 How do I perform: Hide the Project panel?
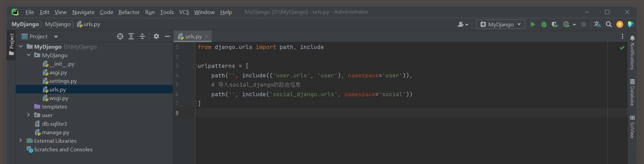click(x=167, y=36)
